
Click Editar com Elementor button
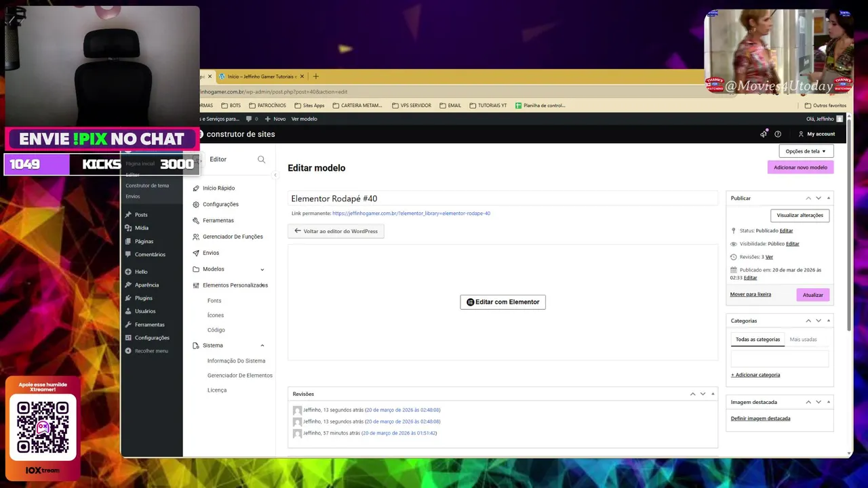click(502, 302)
